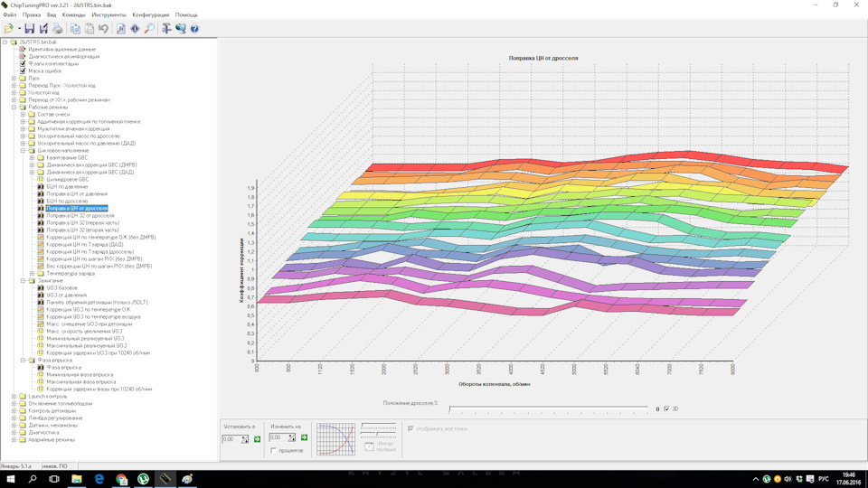Image resolution: width=868 pixels, height=488 pixels.
Task: Click the Положение дросселя slider track
Action: point(549,408)
